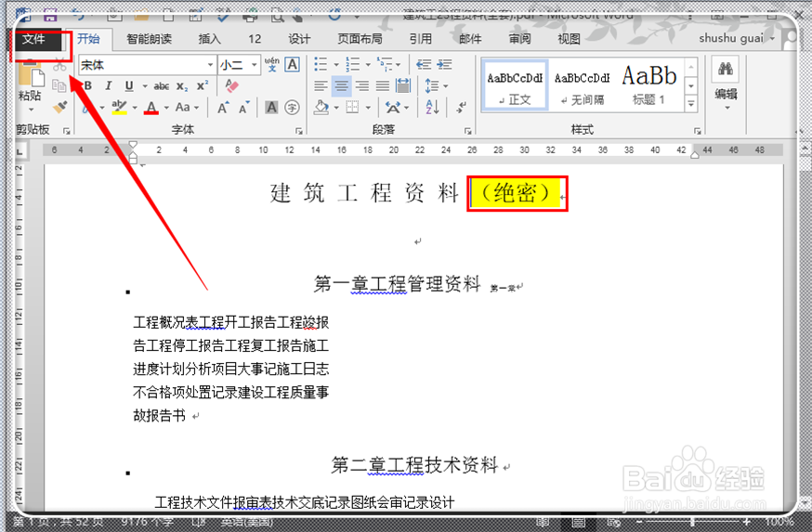Open the 粘贴 paste options arrow
Screen dimensions: 812x532
[x=31, y=110]
